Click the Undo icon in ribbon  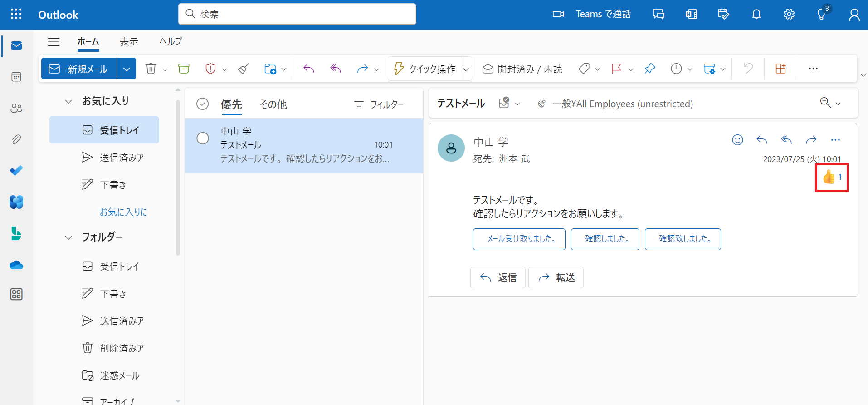pos(748,69)
